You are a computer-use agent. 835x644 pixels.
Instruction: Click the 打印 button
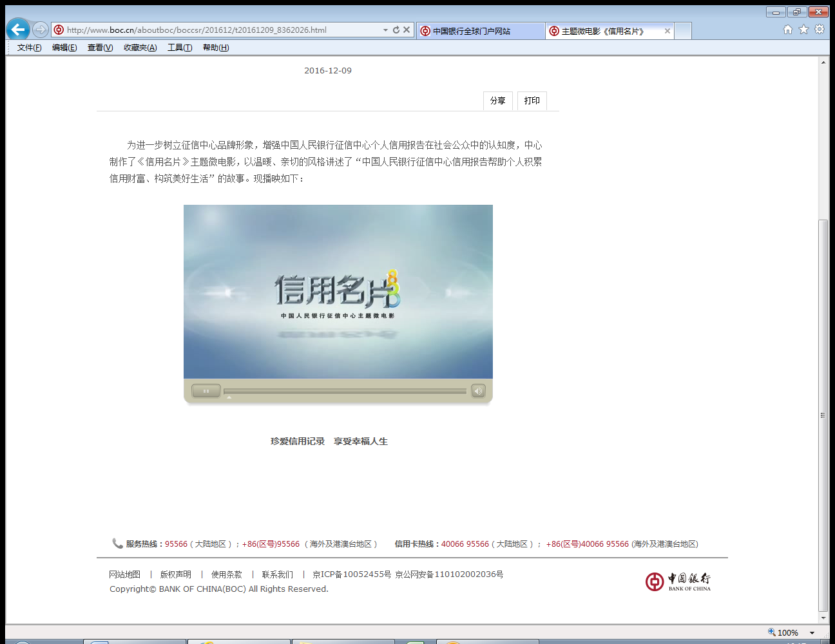click(532, 101)
